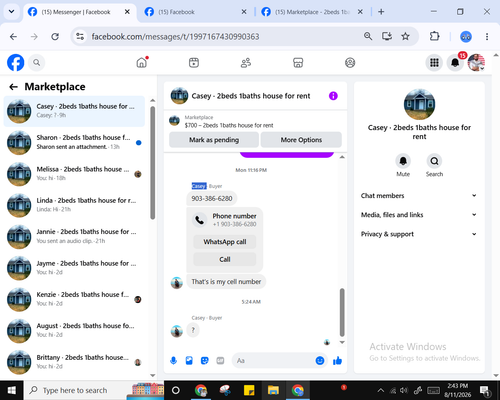This screenshot has height=400, width=500.
Task: Click the message input field Aa
Action: click(273, 361)
